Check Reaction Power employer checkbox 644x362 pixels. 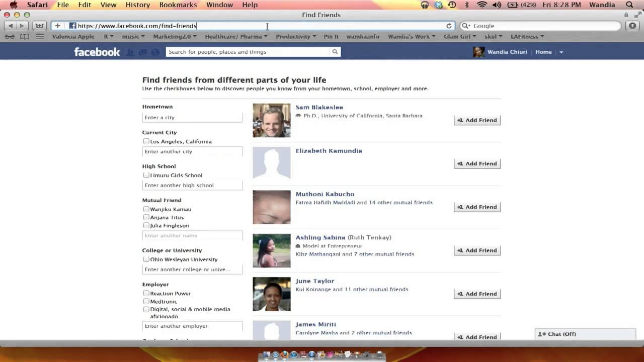(146, 293)
